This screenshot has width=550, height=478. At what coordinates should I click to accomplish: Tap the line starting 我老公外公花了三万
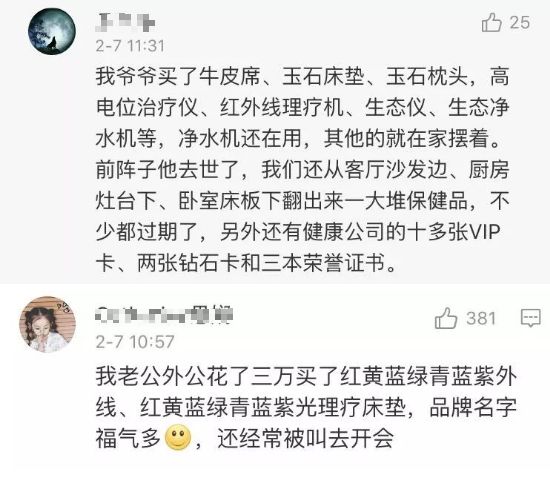coord(306,376)
